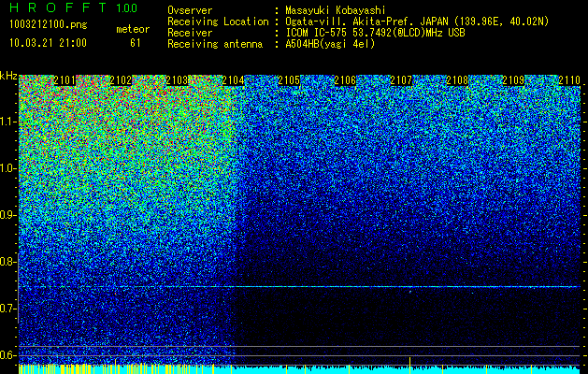Click the 2103 time marker
588x374 pixels.
pos(177,80)
